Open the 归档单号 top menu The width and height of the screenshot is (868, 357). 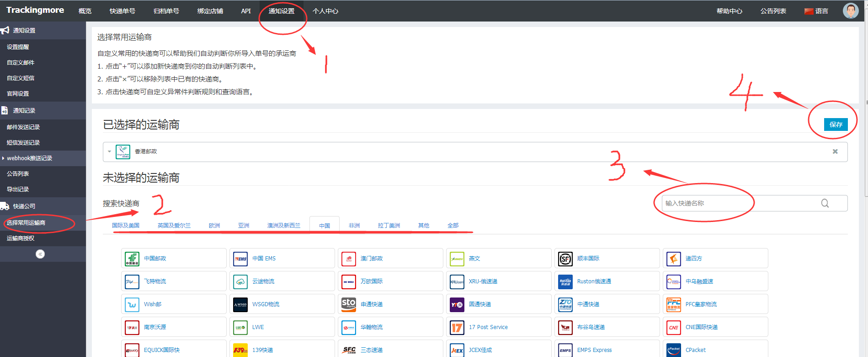[x=166, y=11]
